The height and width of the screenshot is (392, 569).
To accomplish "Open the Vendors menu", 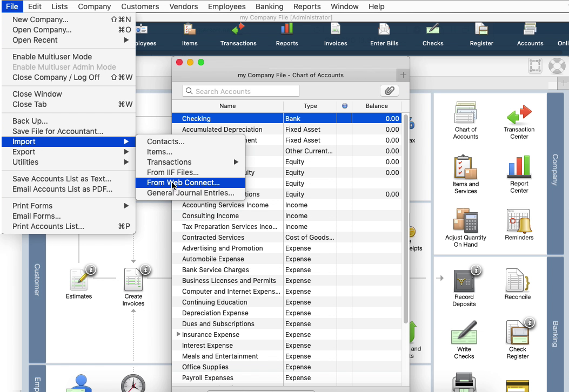I will pyautogui.click(x=184, y=6).
